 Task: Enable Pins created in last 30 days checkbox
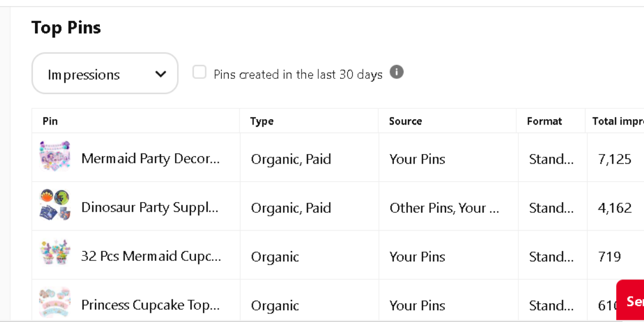click(200, 72)
